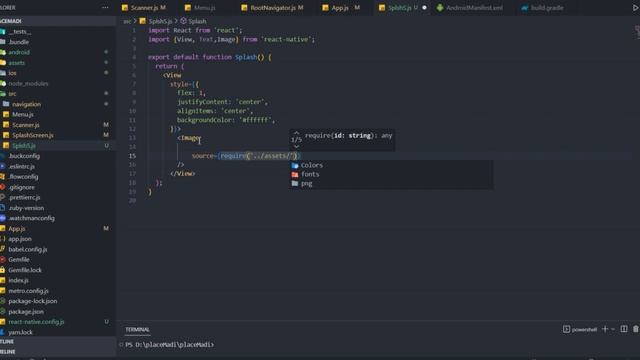Open the .eslintrc.js file
Image resolution: width=640 pixels, height=360 pixels.
tap(21, 166)
